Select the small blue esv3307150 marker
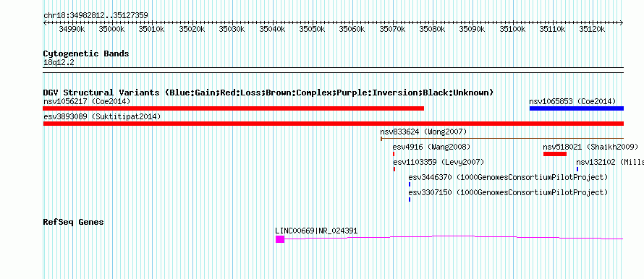This screenshot has height=279, width=644. click(x=410, y=199)
